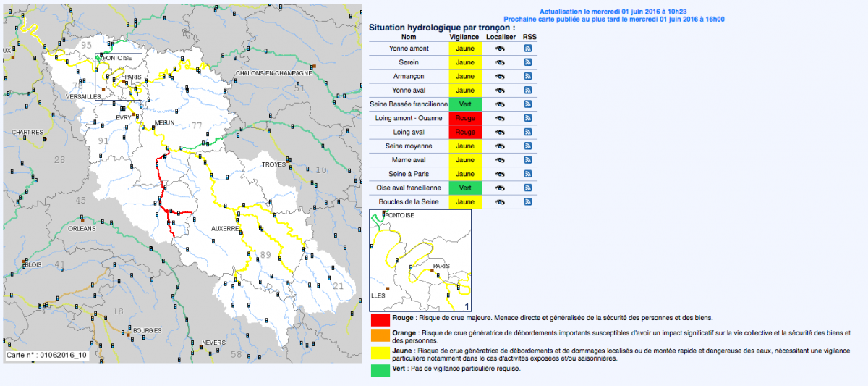868x386 pixels.
Task: Click the BOURGES label on map
Action: 147,330
